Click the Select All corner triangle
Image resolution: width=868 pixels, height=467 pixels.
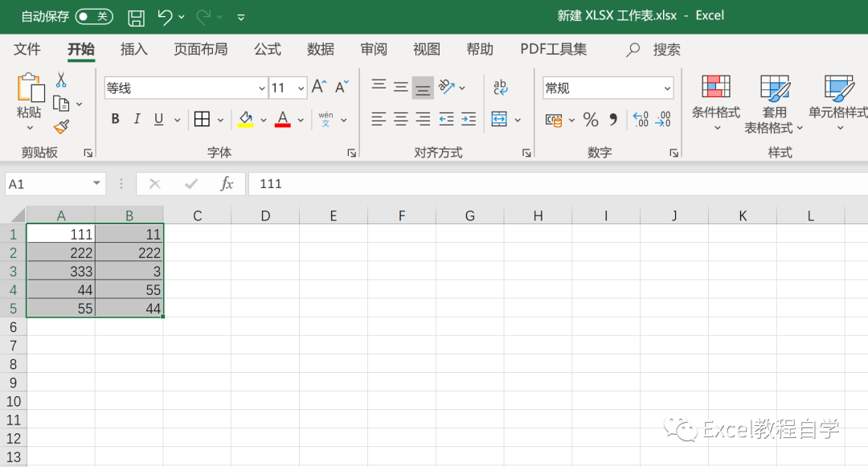pyautogui.click(x=18, y=215)
